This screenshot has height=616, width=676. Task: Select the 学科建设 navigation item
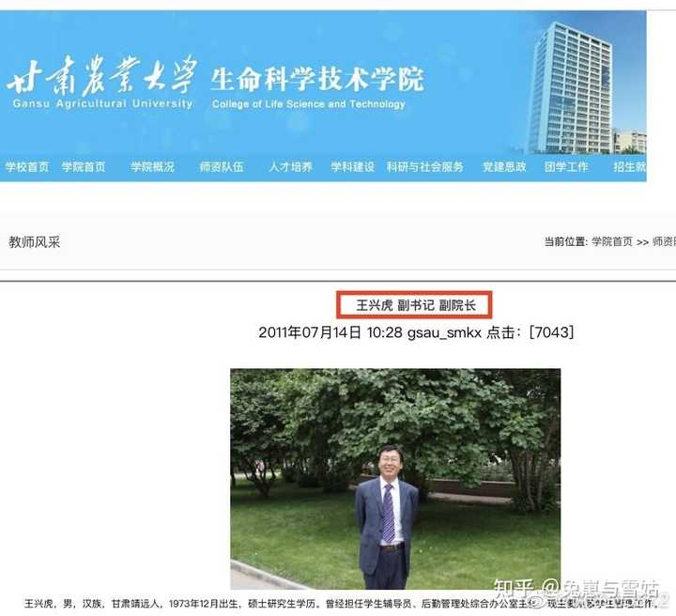pos(353,167)
